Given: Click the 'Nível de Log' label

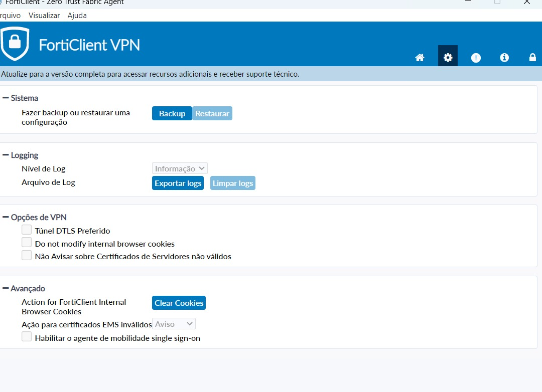Looking at the screenshot, I should click(44, 169).
